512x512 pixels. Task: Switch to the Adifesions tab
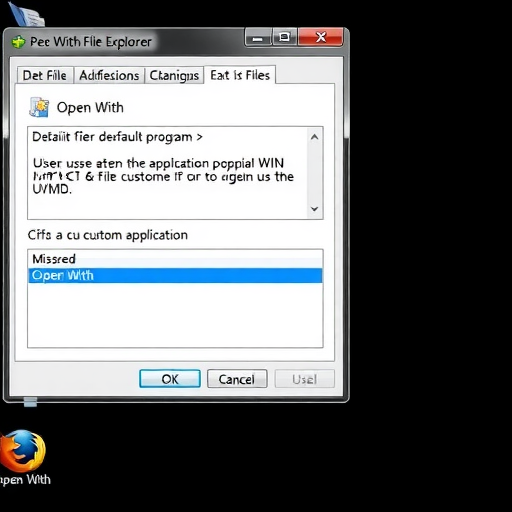click(109, 75)
